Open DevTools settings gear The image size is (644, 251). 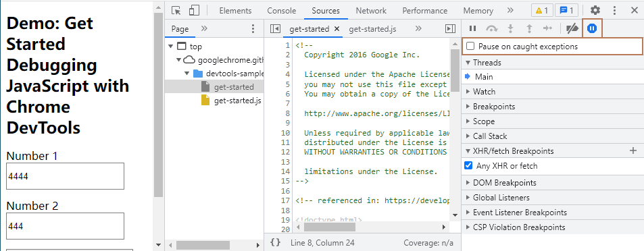(x=595, y=11)
